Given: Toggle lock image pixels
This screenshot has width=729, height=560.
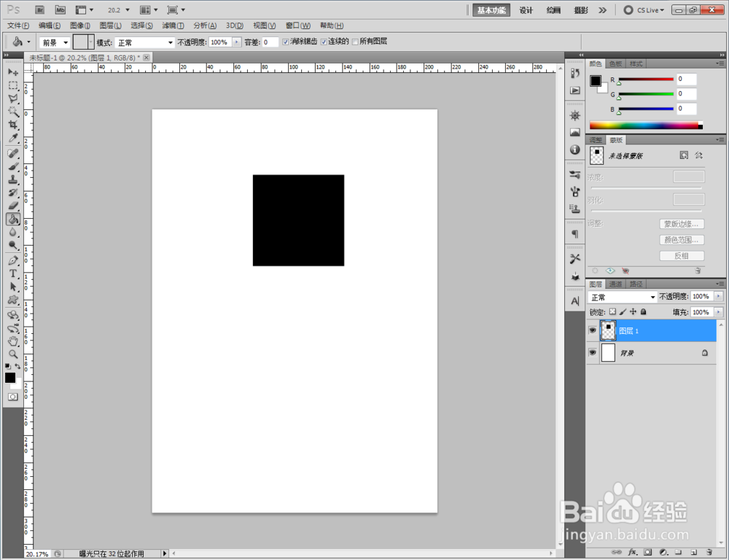Looking at the screenshot, I should 623,311.
